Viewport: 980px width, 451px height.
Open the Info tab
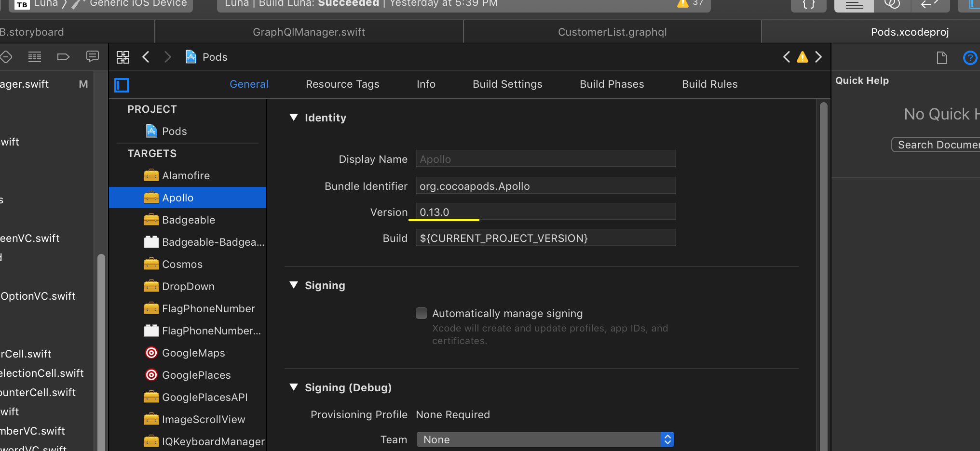(426, 84)
